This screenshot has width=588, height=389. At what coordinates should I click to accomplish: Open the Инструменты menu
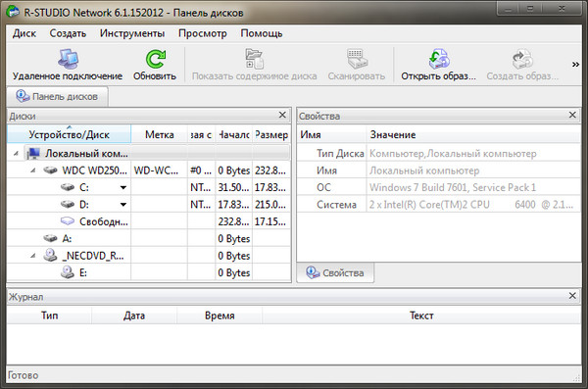pyautogui.click(x=132, y=33)
